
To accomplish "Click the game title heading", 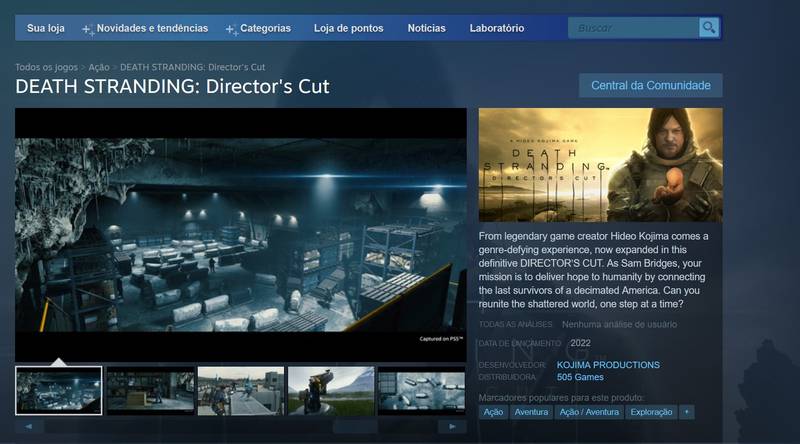I will click(x=172, y=87).
